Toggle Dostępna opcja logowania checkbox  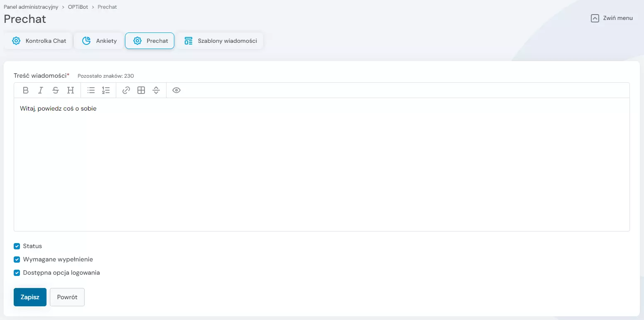17,273
